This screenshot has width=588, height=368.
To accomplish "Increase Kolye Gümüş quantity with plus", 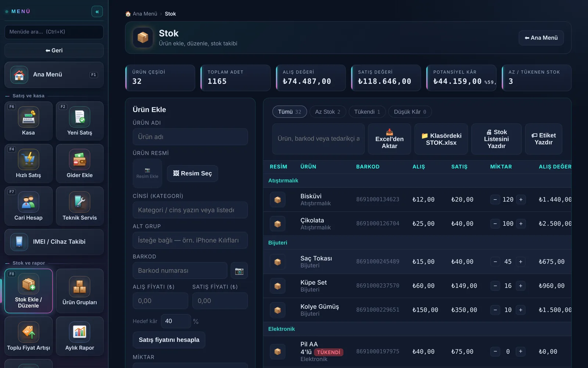I will 521,310.
